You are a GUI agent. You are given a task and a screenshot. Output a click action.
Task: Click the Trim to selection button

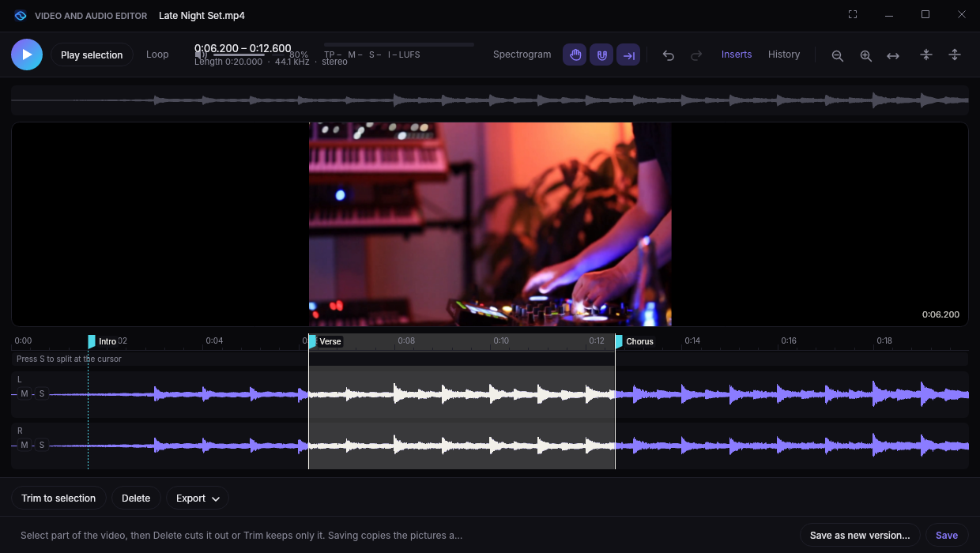click(x=58, y=498)
